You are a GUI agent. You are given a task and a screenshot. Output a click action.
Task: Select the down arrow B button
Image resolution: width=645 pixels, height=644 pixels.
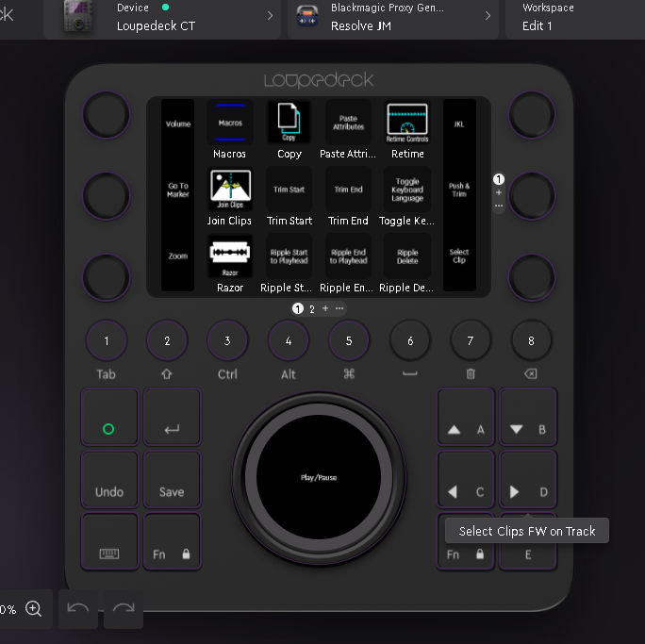coord(528,417)
